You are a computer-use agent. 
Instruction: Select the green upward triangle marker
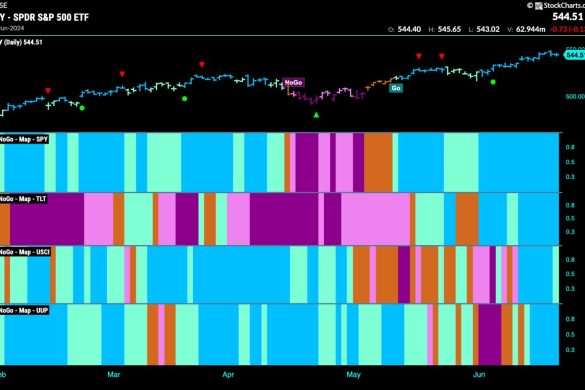316,115
